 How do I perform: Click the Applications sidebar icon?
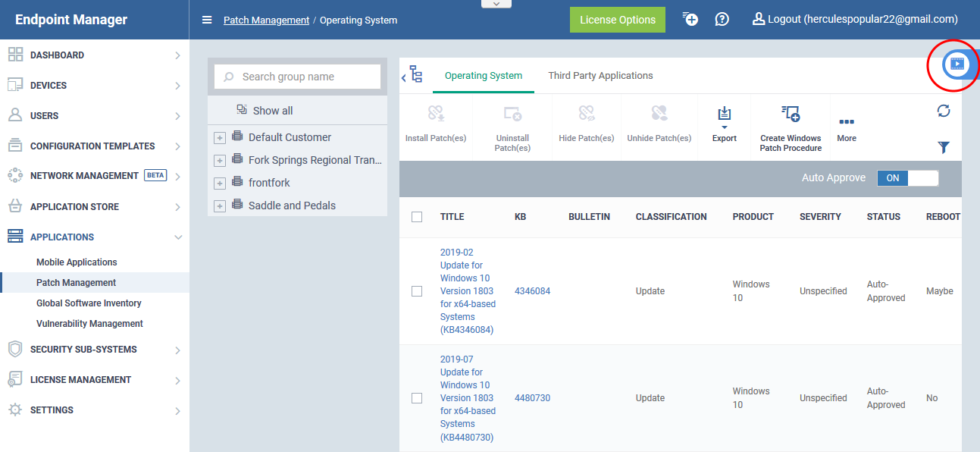click(15, 237)
